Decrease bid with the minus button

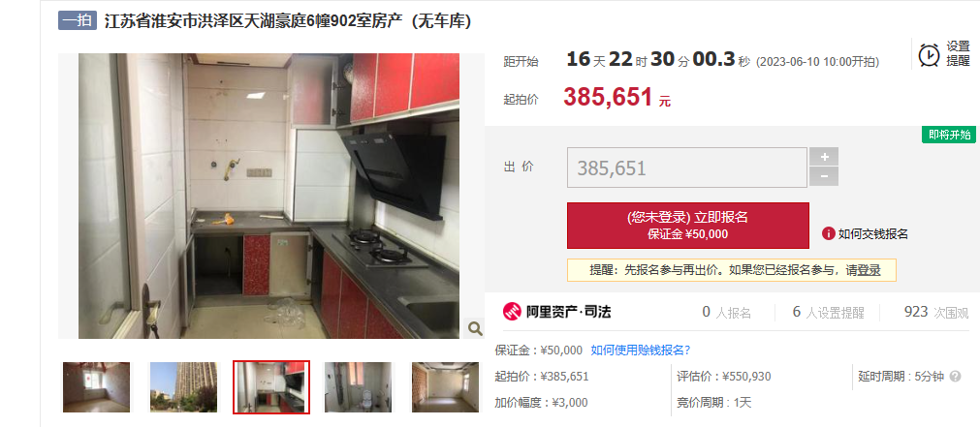[x=824, y=176]
